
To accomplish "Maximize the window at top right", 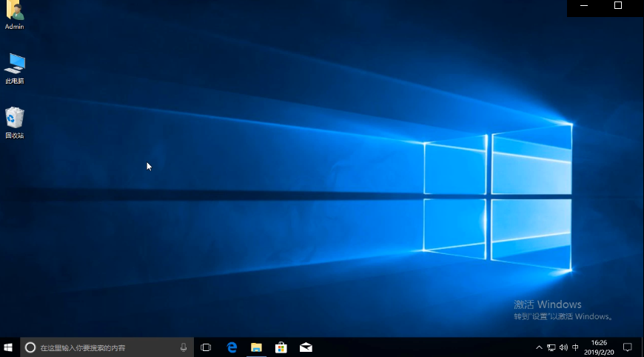I will (618, 6).
